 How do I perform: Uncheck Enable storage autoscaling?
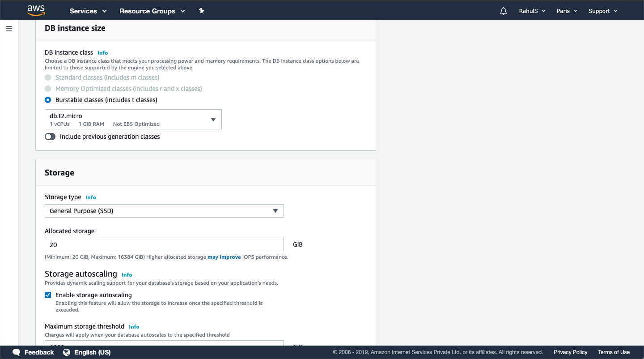click(x=48, y=295)
